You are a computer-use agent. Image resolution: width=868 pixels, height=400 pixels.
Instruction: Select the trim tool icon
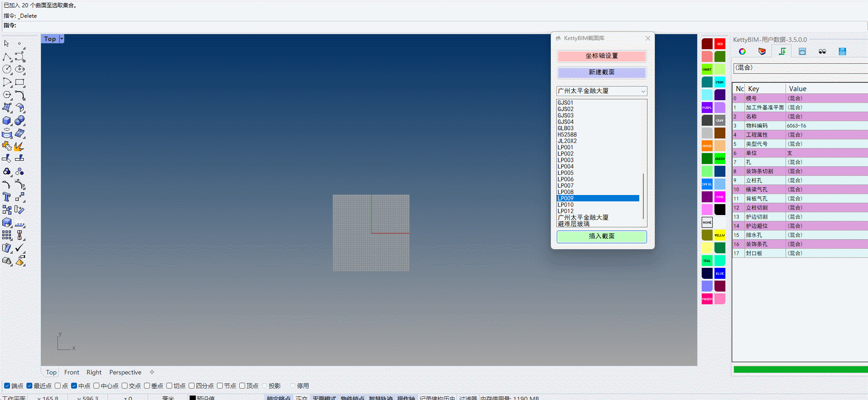pyautogui.click(x=7, y=159)
